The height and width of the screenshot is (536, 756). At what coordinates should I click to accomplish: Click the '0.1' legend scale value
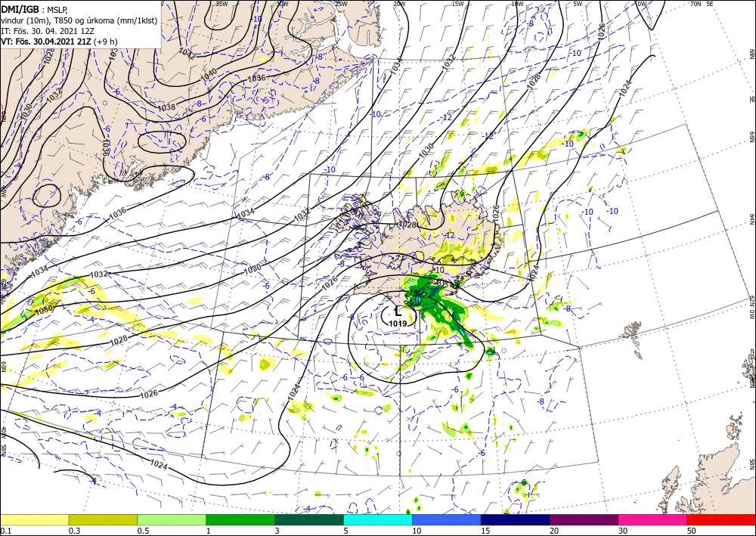tap(5, 531)
